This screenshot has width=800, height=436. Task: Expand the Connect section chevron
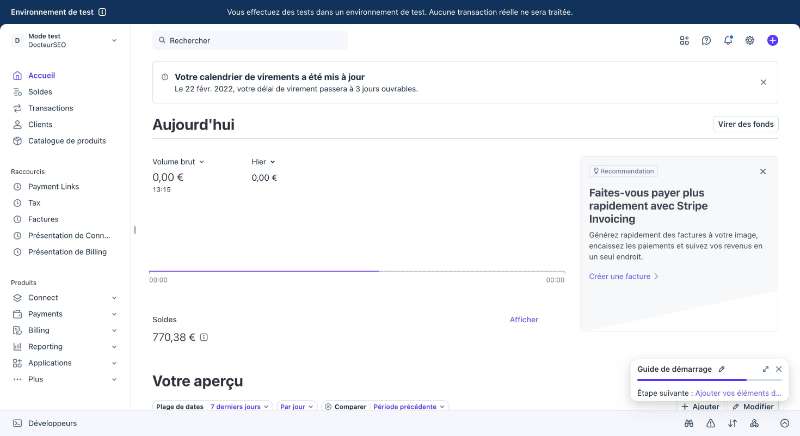point(114,298)
